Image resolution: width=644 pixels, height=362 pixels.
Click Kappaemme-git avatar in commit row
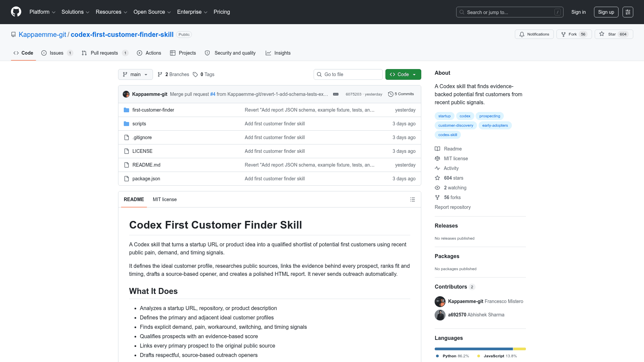[126, 94]
